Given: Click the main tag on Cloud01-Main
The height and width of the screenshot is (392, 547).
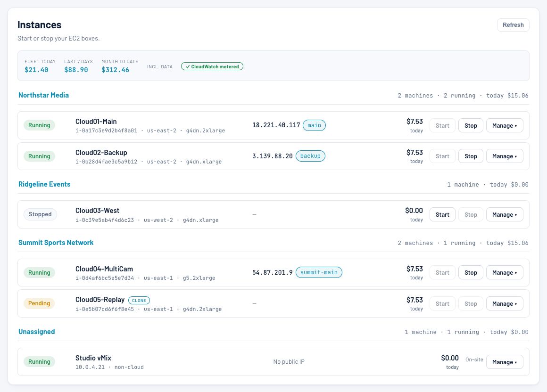Looking at the screenshot, I should (x=314, y=125).
